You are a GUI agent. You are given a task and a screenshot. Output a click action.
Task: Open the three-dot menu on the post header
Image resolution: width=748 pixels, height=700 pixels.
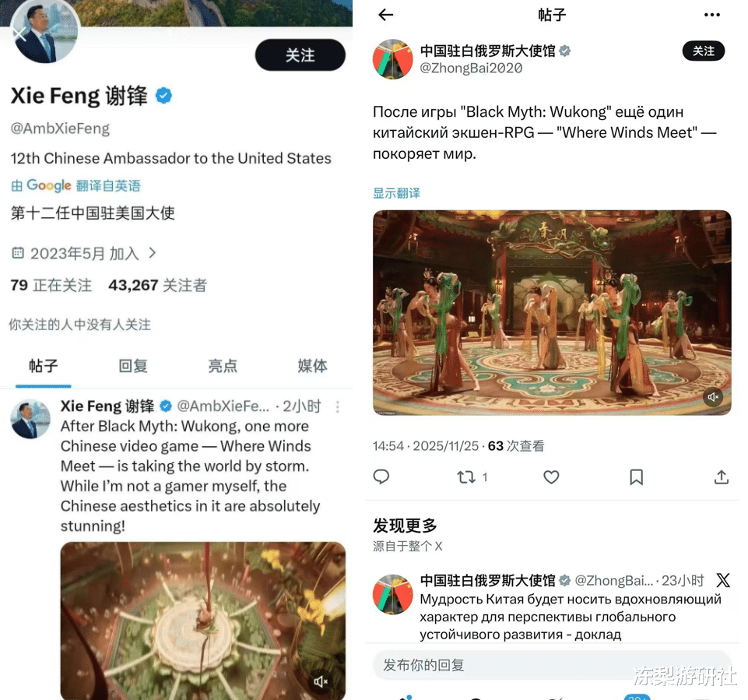pyautogui.click(x=711, y=15)
